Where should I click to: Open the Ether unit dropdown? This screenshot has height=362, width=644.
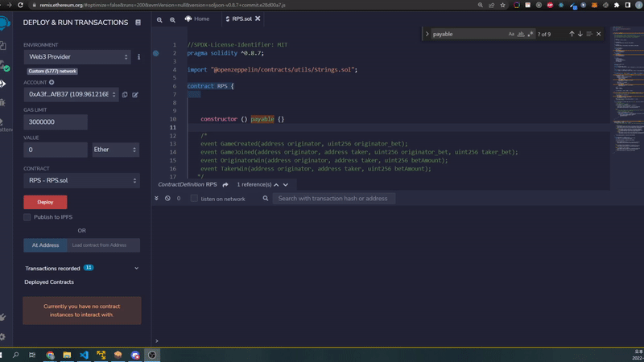pyautogui.click(x=114, y=150)
